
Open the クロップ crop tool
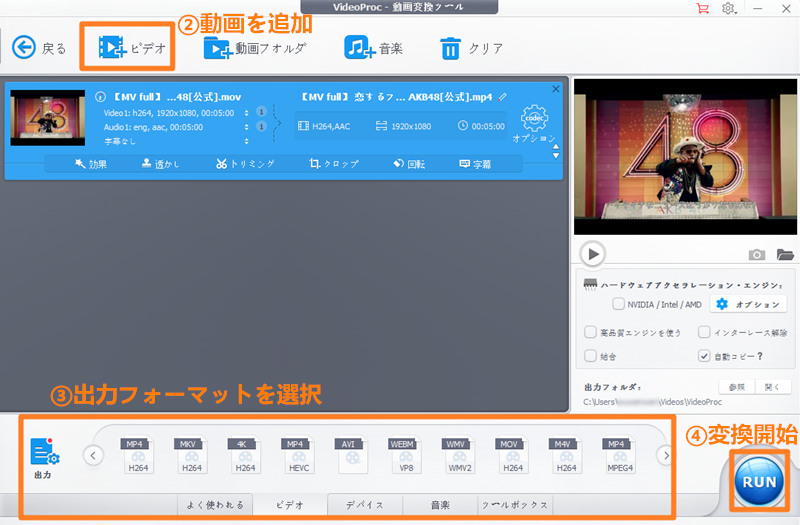tap(334, 164)
